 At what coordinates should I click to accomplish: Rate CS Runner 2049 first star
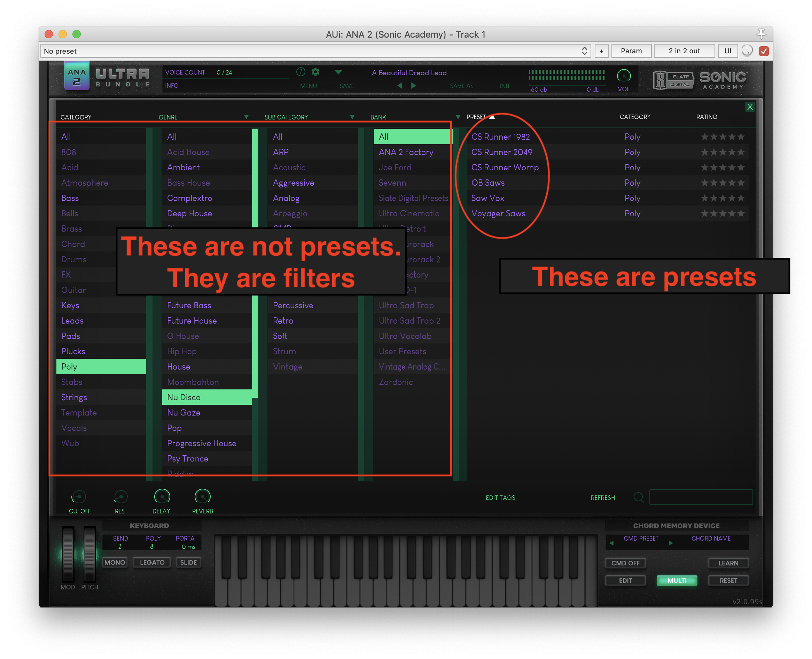705,152
